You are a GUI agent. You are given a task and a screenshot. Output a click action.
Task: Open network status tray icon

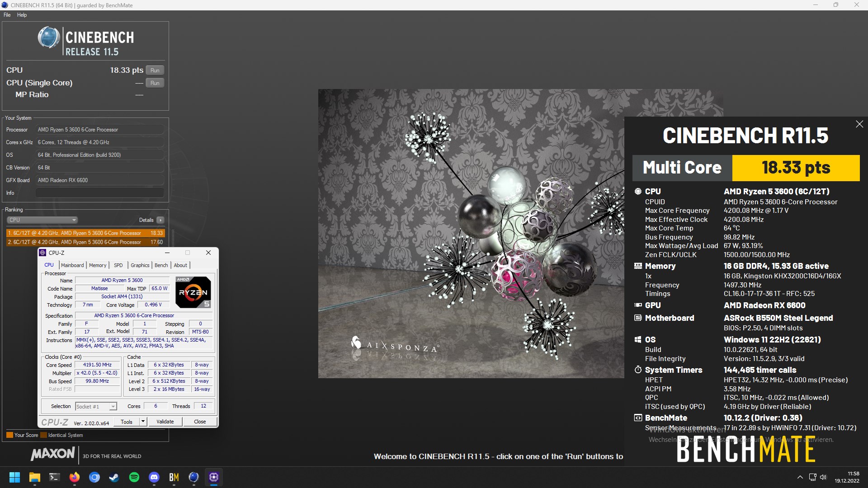(x=812, y=477)
